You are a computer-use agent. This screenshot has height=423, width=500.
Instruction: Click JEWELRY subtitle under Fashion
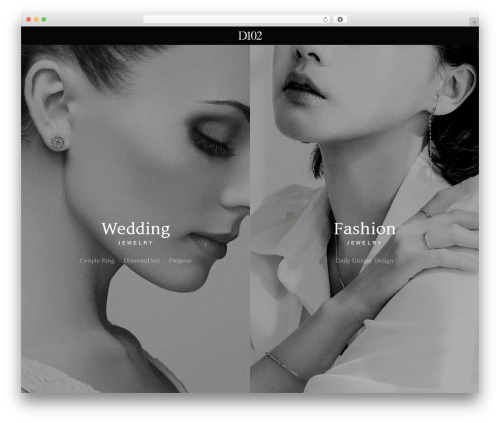(x=364, y=243)
